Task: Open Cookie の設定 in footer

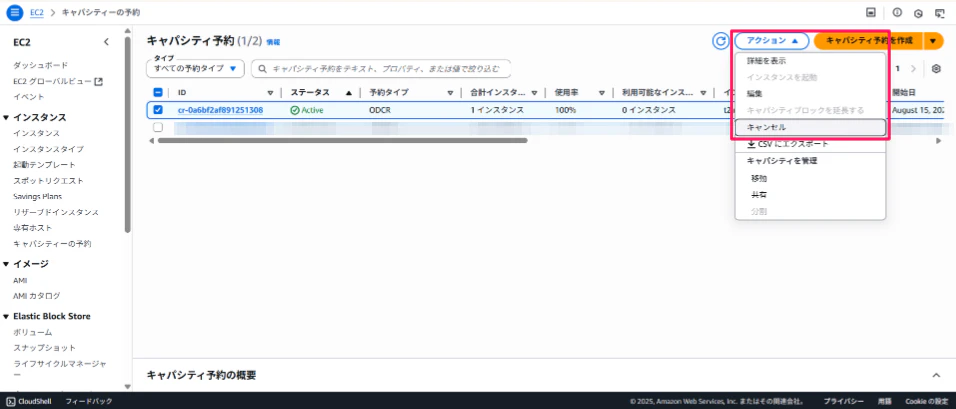Action: click(x=926, y=401)
